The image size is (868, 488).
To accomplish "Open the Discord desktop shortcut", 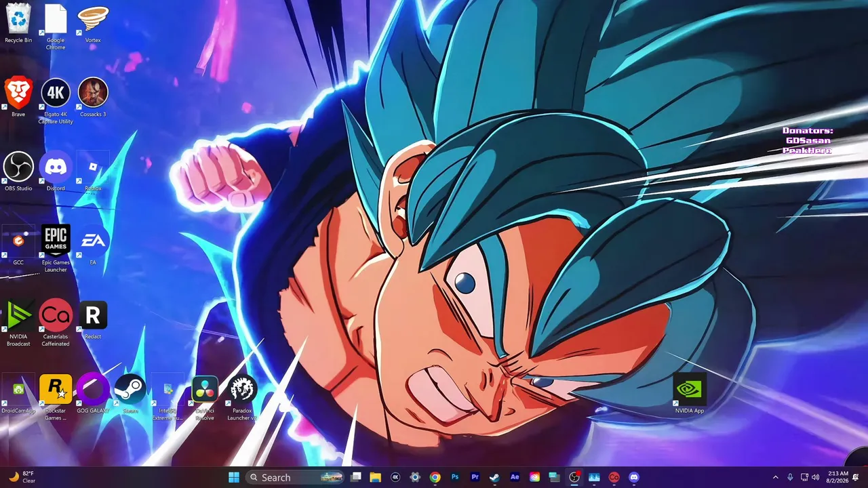I will click(x=56, y=171).
